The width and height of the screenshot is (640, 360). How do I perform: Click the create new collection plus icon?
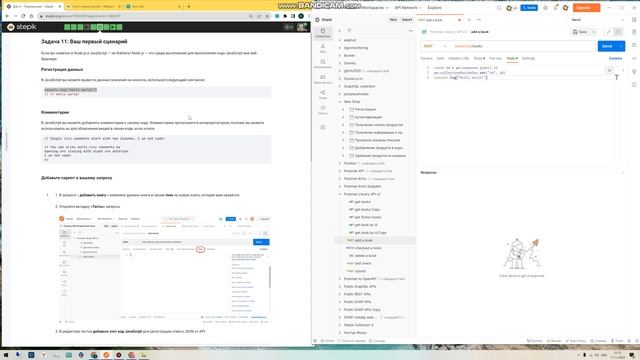(340, 31)
